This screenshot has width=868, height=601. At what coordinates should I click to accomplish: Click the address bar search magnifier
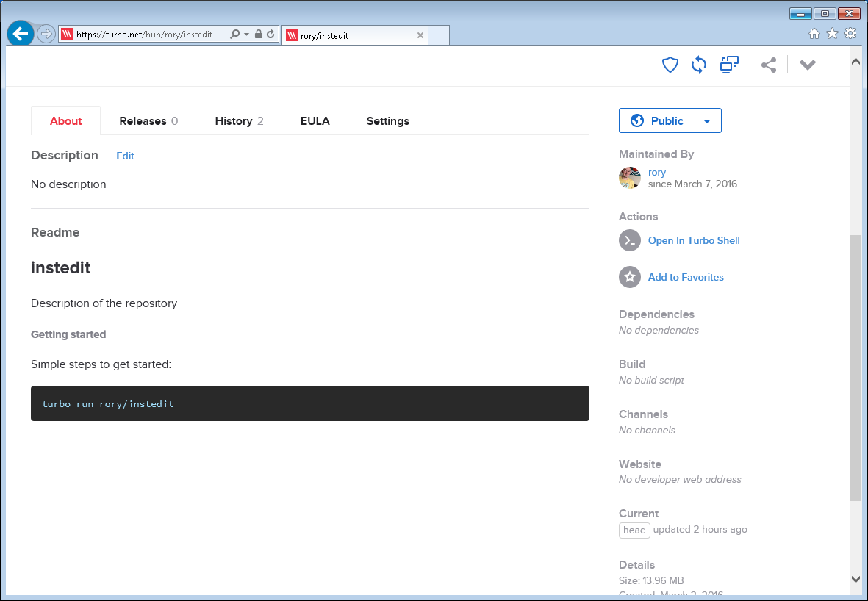(234, 35)
